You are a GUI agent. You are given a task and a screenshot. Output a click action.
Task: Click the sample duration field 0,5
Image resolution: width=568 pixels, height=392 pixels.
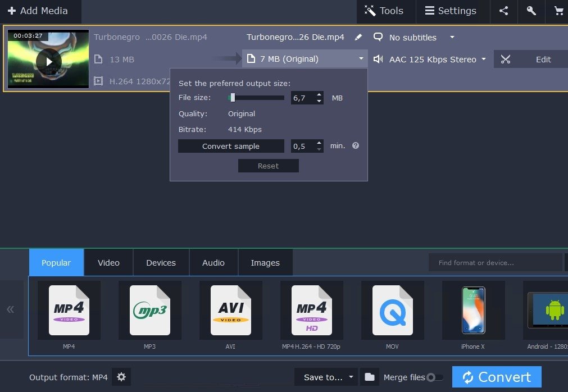click(x=303, y=146)
